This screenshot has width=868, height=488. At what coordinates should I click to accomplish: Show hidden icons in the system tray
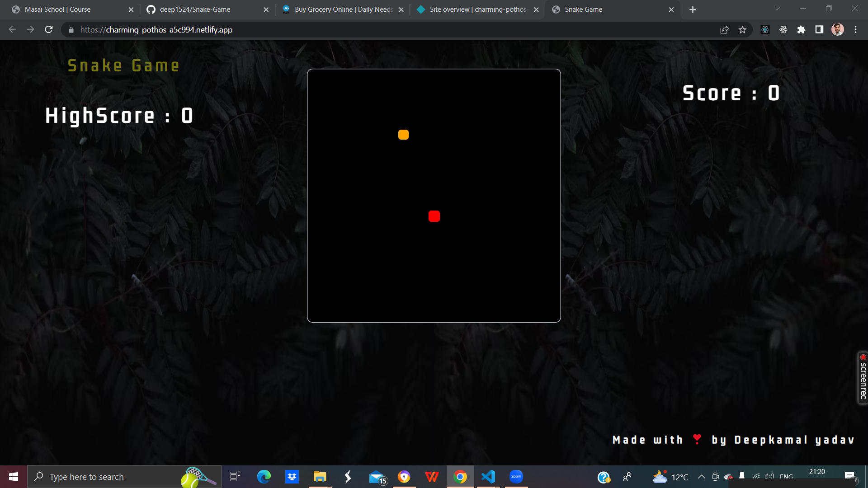(701, 476)
